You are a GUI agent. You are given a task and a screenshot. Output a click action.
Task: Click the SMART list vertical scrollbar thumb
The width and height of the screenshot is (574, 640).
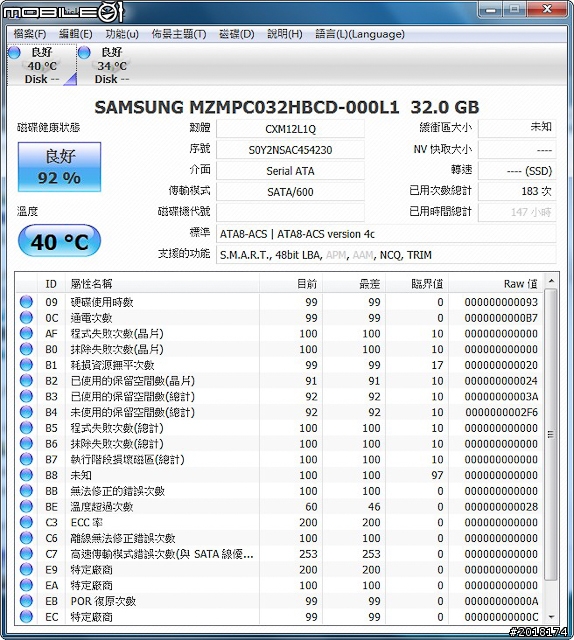click(551, 434)
